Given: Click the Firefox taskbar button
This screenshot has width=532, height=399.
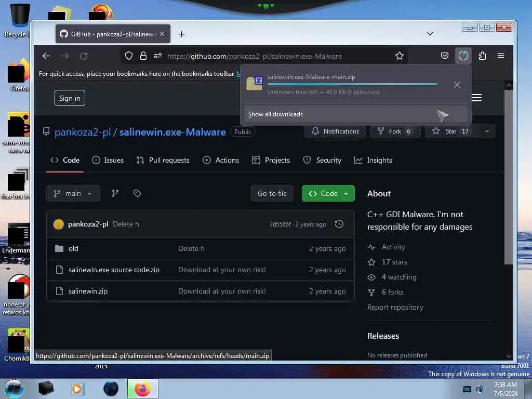Looking at the screenshot, I should (142, 389).
